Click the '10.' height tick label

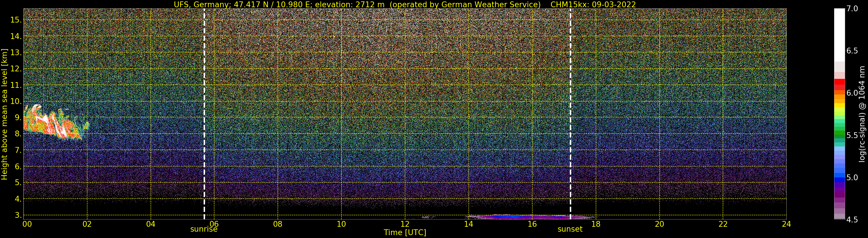16,101
